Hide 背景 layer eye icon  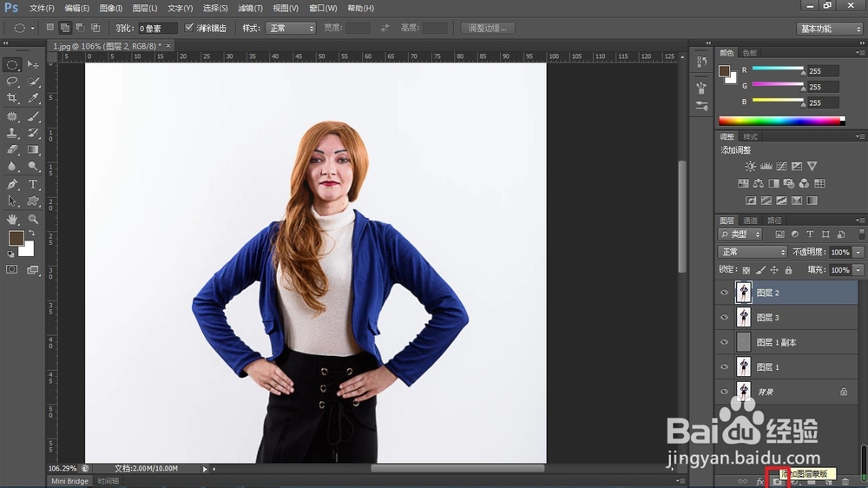724,392
